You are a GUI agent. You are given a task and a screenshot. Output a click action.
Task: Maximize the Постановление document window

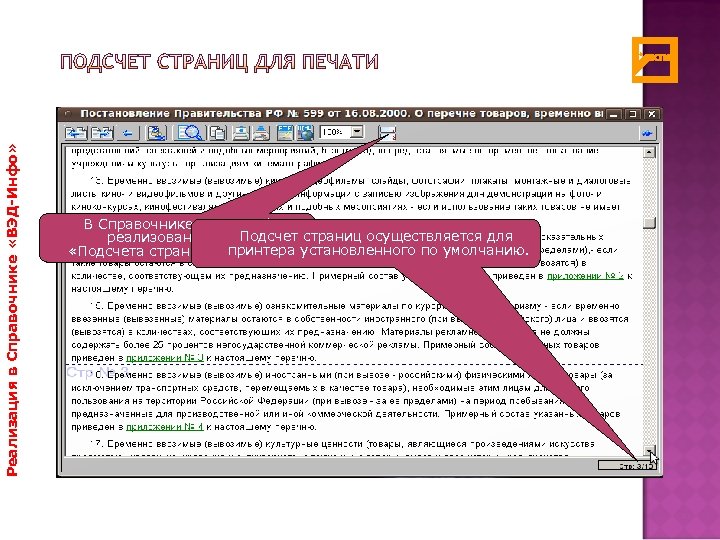point(633,114)
